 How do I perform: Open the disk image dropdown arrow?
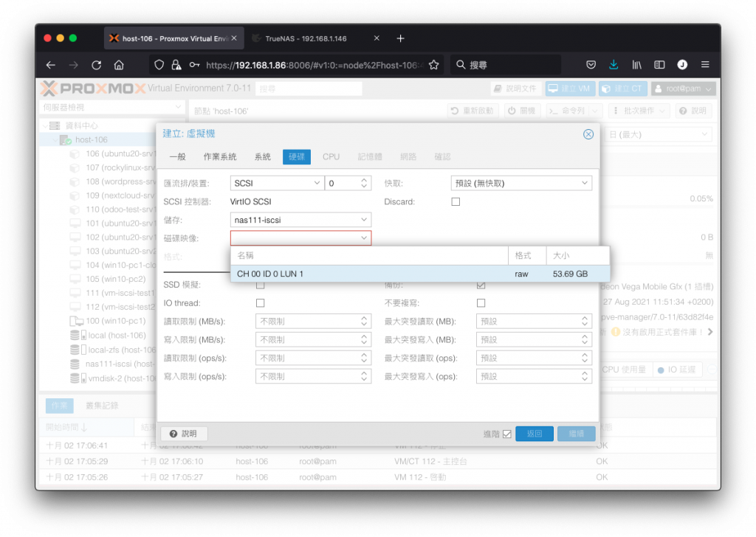[364, 238]
